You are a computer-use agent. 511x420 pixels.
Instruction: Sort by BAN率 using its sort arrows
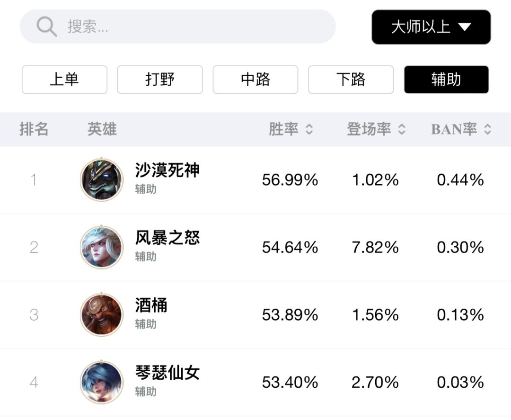coord(487,129)
